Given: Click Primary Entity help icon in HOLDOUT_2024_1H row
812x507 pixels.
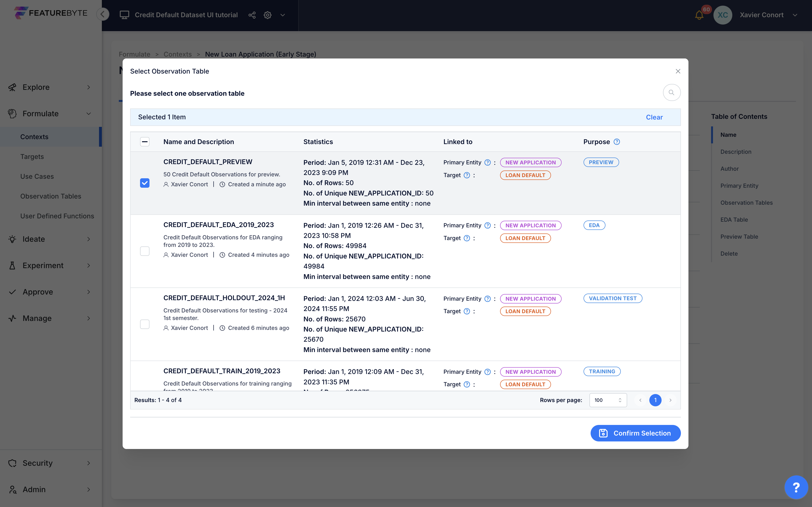Looking at the screenshot, I should (488, 299).
